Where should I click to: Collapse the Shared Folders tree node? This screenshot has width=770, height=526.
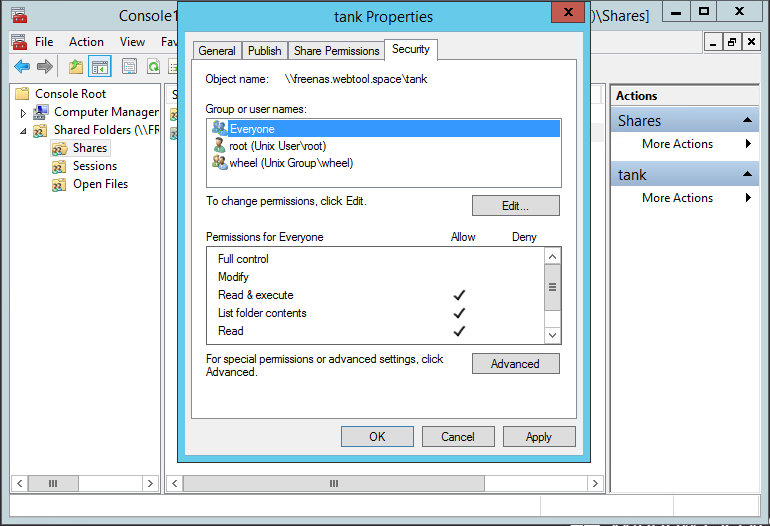coord(23,131)
